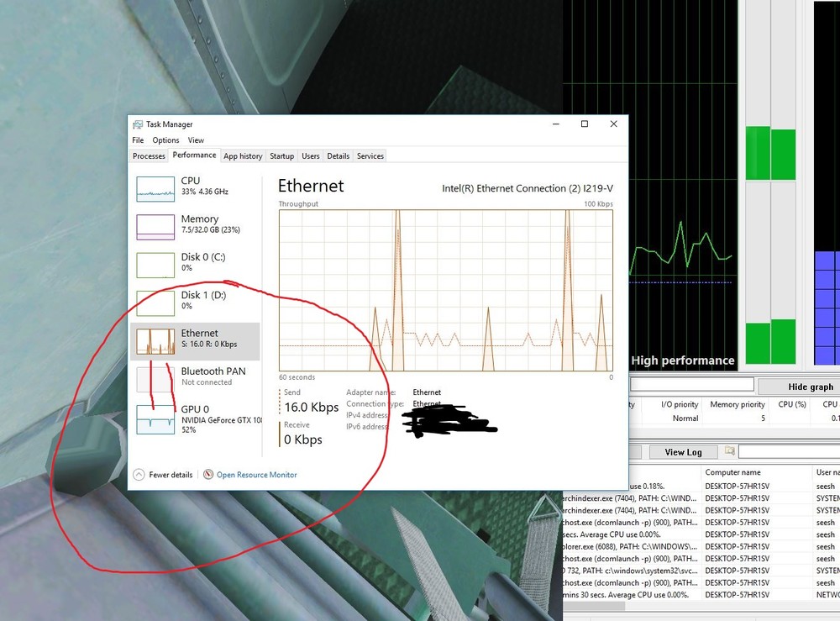840x621 pixels.
Task: Click the Task Manager title bar icon
Action: (x=138, y=124)
